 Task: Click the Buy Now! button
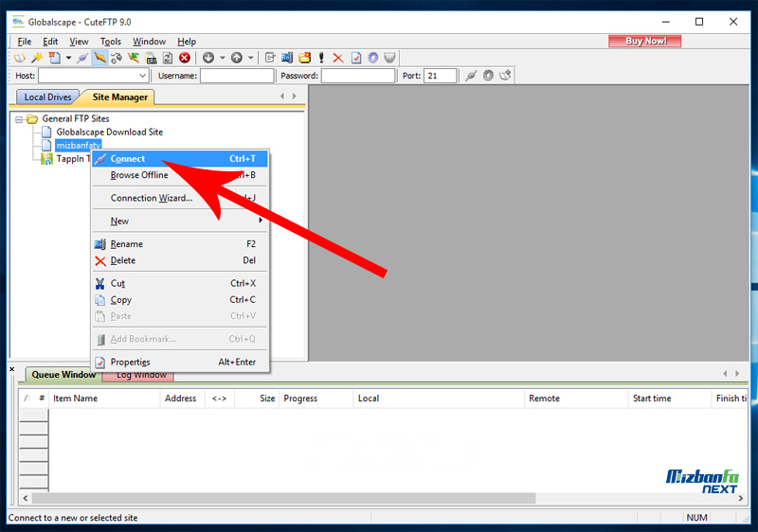[645, 41]
